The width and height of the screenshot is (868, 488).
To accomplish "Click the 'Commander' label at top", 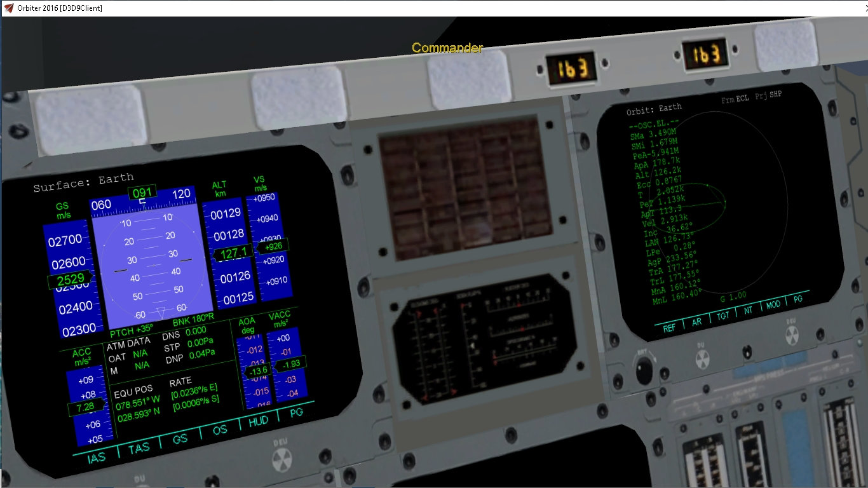I will pyautogui.click(x=447, y=48).
